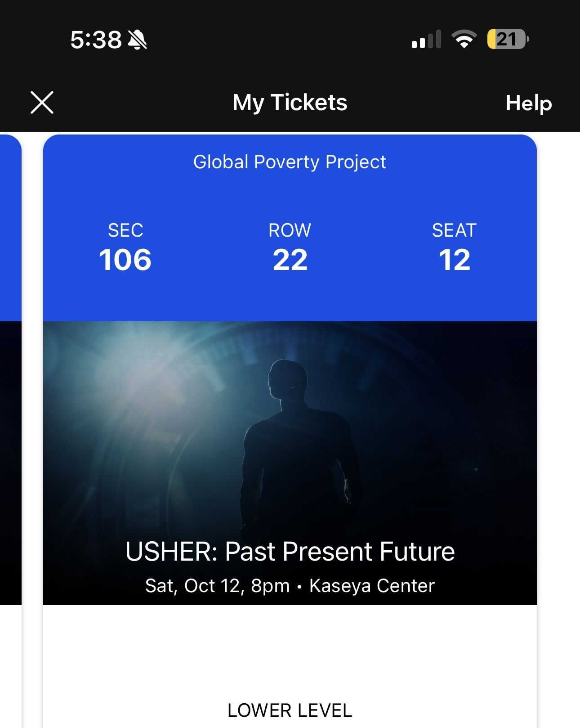Tap the Help option
The height and width of the screenshot is (728, 580).
pos(529,103)
